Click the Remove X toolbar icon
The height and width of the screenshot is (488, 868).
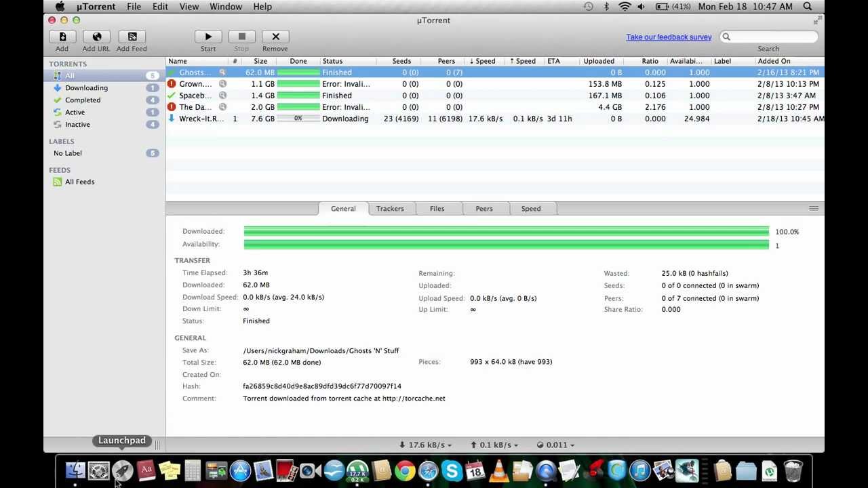[x=275, y=37]
